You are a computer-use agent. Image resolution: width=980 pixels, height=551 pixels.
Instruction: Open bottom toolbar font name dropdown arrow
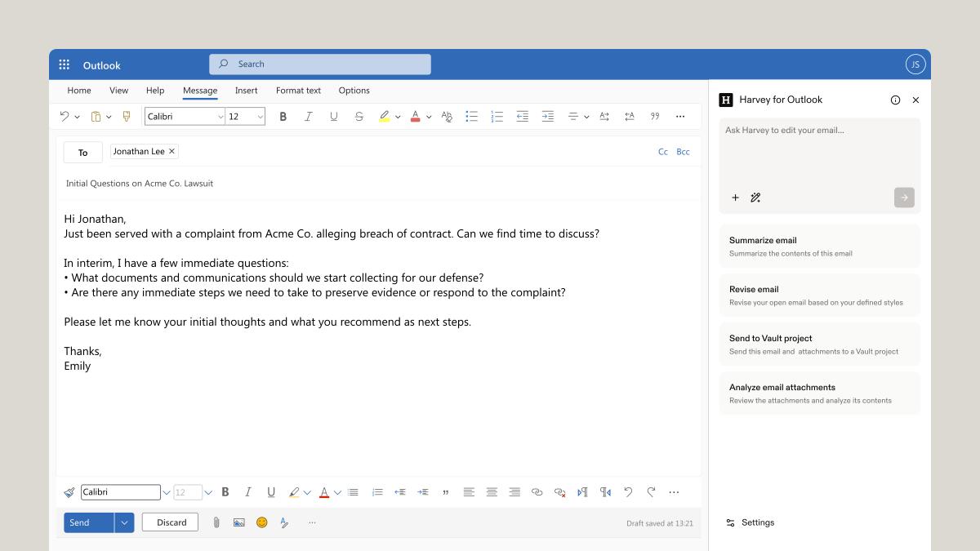point(167,492)
